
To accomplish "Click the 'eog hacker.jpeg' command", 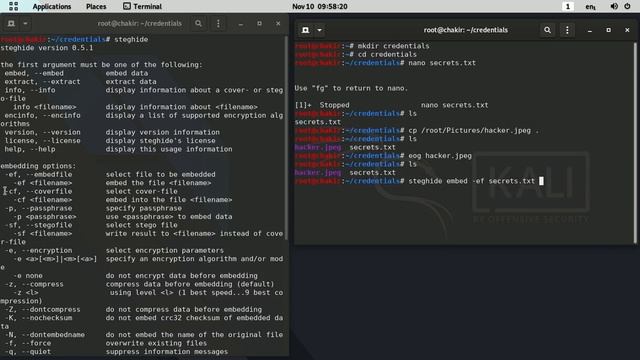I will pyautogui.click(x=440, y=156).
